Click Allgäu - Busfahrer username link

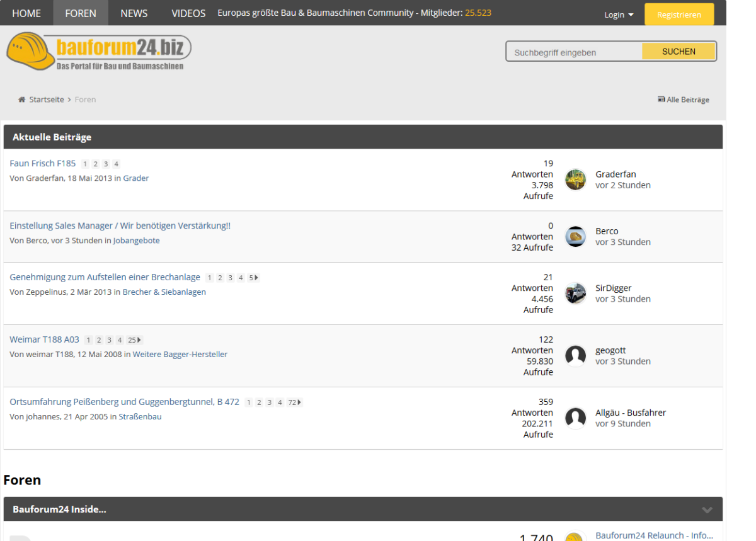[631, 413]
